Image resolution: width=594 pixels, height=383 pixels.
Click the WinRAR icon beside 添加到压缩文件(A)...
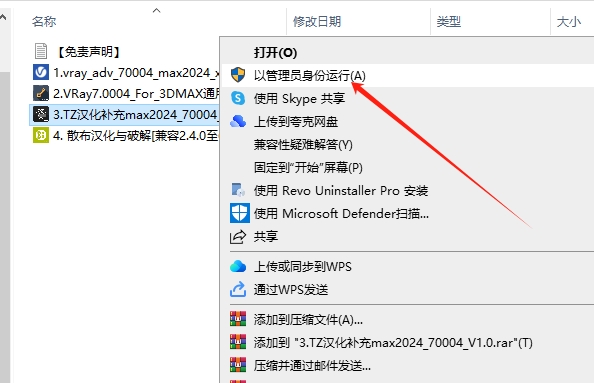pyautogui.click(x=238, y=319)
